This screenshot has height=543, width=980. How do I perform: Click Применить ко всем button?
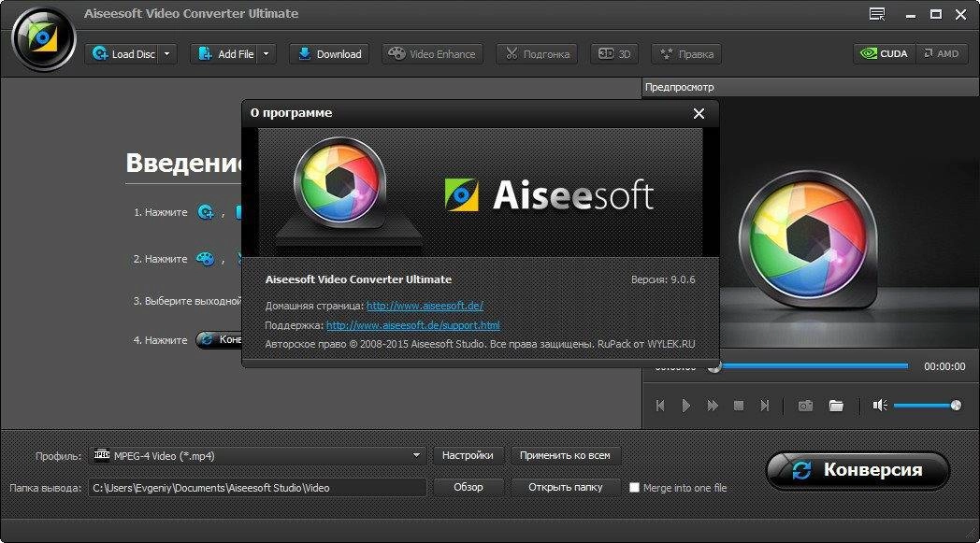[565, 455]
